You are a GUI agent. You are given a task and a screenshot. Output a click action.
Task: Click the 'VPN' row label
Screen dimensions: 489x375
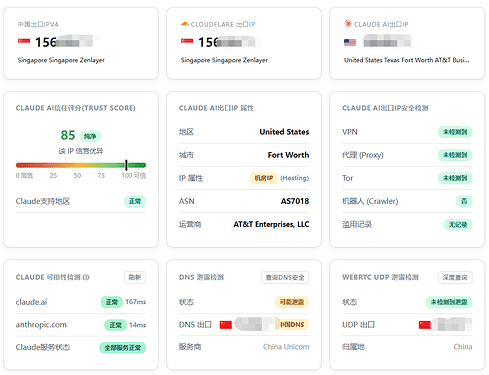pyautogui.click(x=350, y=132)
